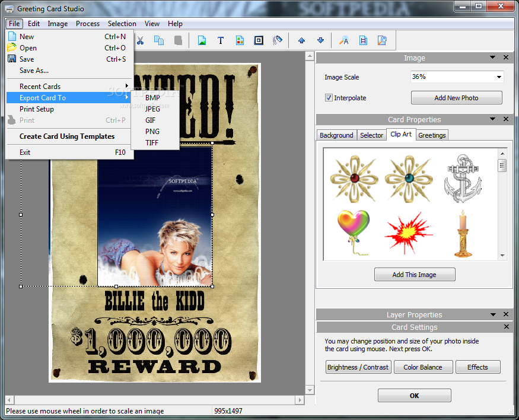Expand the Recent Cards submenu
This screenshot has height=420, width=519.
click(69, 87)
